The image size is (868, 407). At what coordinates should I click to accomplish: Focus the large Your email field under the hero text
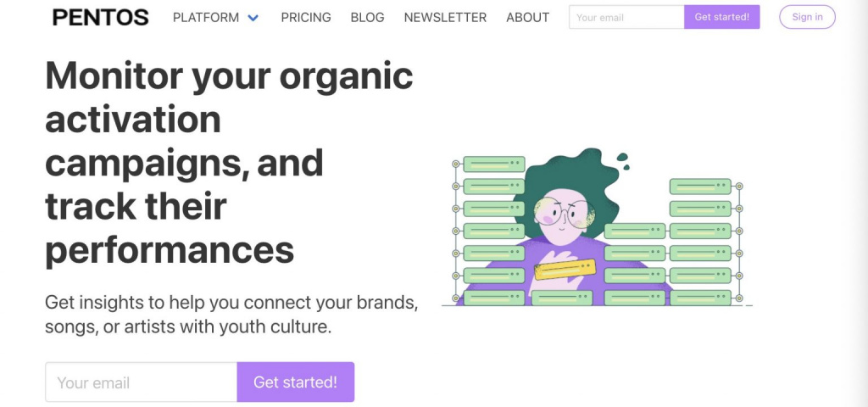142,382
